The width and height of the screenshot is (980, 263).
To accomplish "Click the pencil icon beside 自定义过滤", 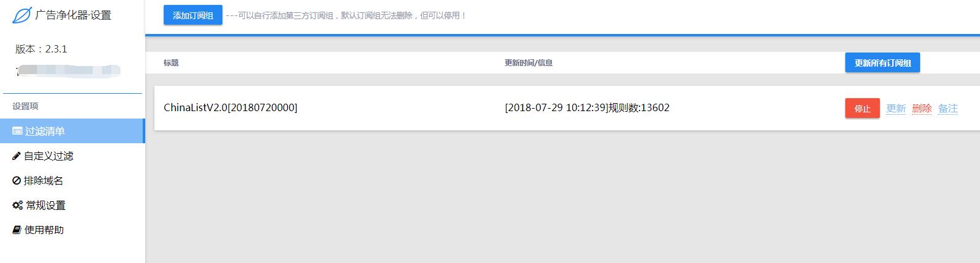I will (x=17, y=156).
